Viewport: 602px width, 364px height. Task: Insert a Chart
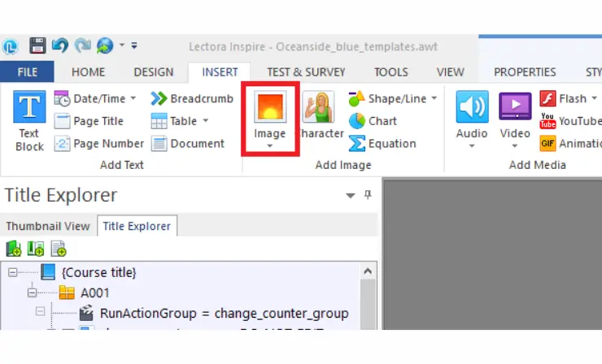pyautogui.click(x=373, y=121)
